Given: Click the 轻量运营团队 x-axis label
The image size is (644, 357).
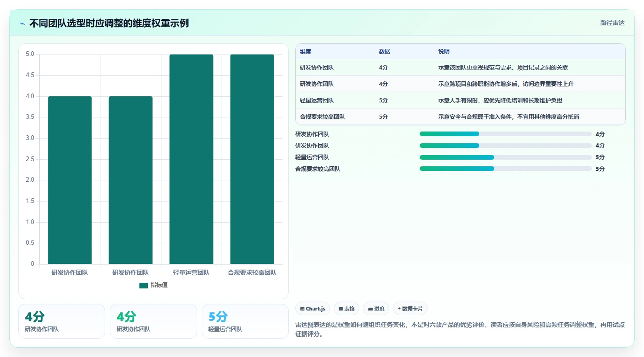Looking at the screenshot, I should (192, 272).
